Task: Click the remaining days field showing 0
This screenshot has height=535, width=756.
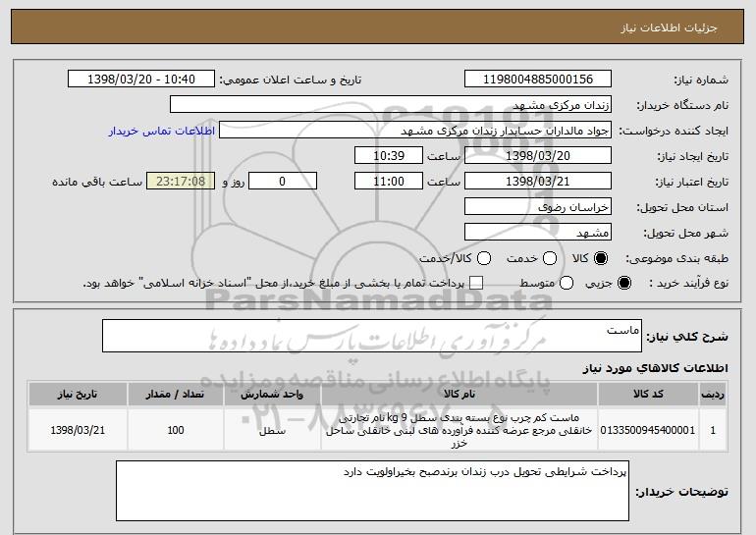Action: pos(283,182)
